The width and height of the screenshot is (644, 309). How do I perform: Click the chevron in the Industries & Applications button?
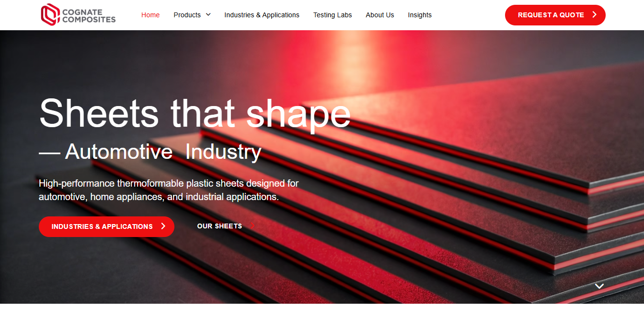(163, 226)
